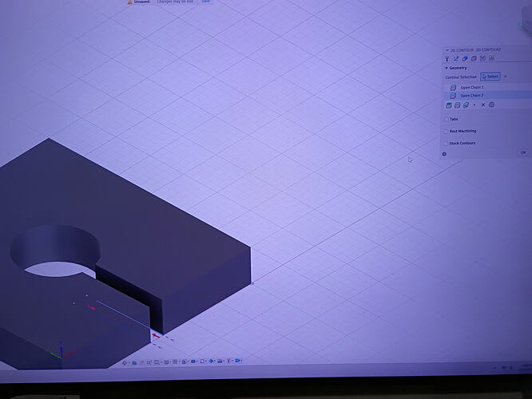Screen dimensions: 532x399
Task: Click the blue arrow icon in navigation bar
Action: click(211, 361)
